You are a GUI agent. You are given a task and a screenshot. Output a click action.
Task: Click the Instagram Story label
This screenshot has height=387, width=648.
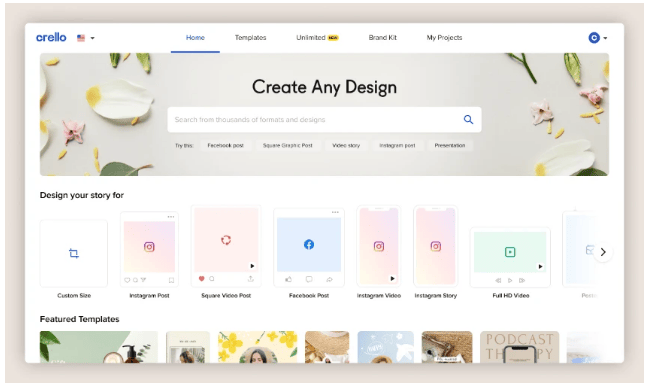click(x=436, y=296)
